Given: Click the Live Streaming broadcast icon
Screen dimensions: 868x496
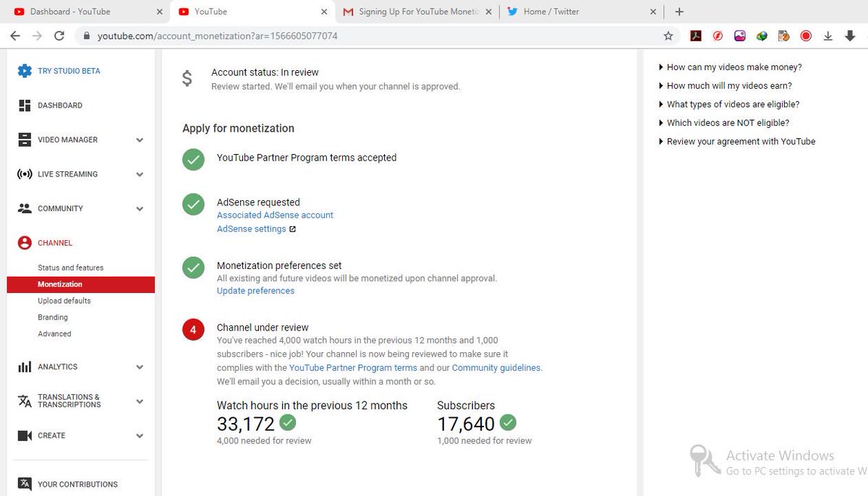Looking at the screenshot, I should pos(25,174).
